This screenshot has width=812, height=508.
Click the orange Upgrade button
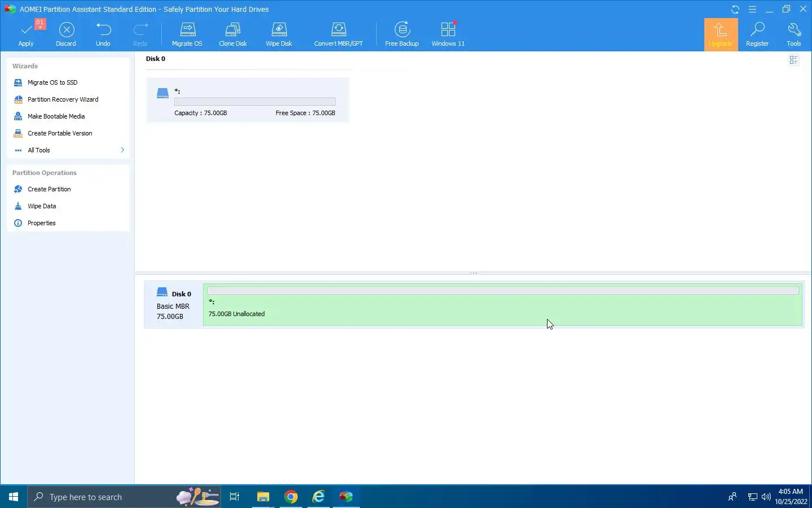(x=721, y=34)
